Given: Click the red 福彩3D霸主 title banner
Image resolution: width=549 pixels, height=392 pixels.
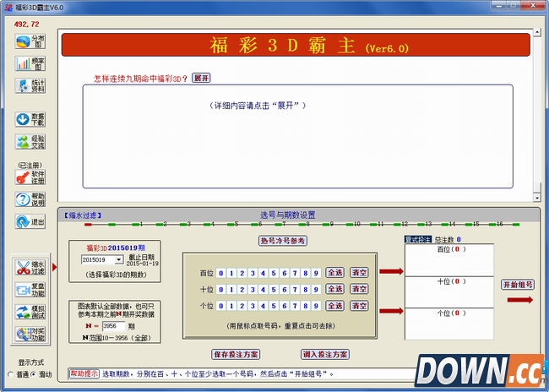Looking at the screenshot, I should pyautogui.click(x=296, y=45).
